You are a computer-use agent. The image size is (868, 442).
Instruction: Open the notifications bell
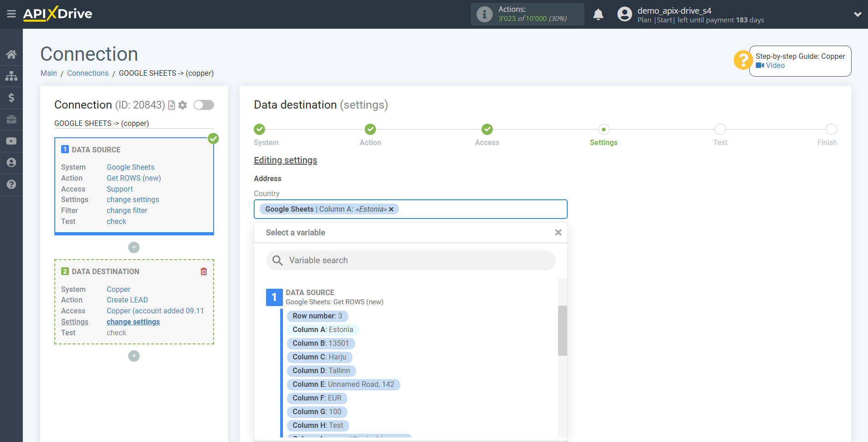point(598,15)
